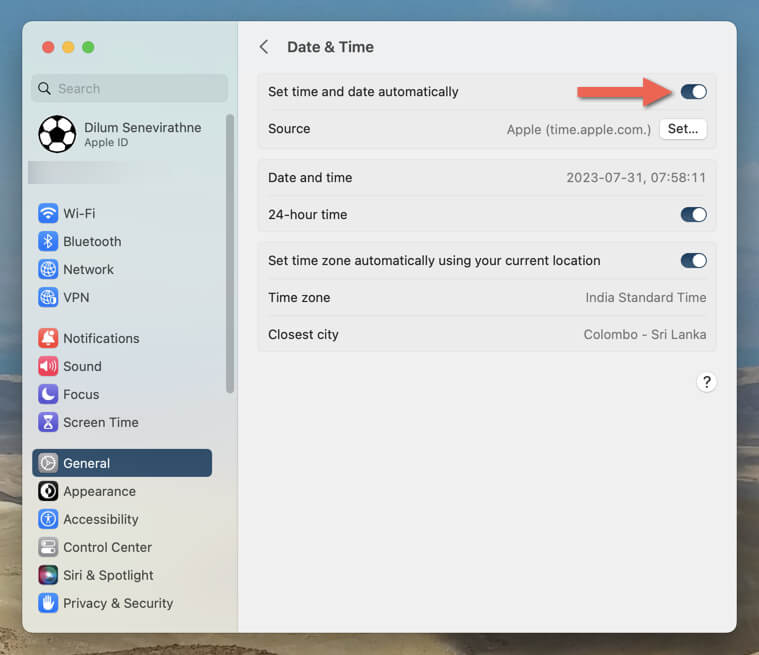Select General in the sidebar
The width and height of the screenshot is (759, 655).
[x=122, y=463]
